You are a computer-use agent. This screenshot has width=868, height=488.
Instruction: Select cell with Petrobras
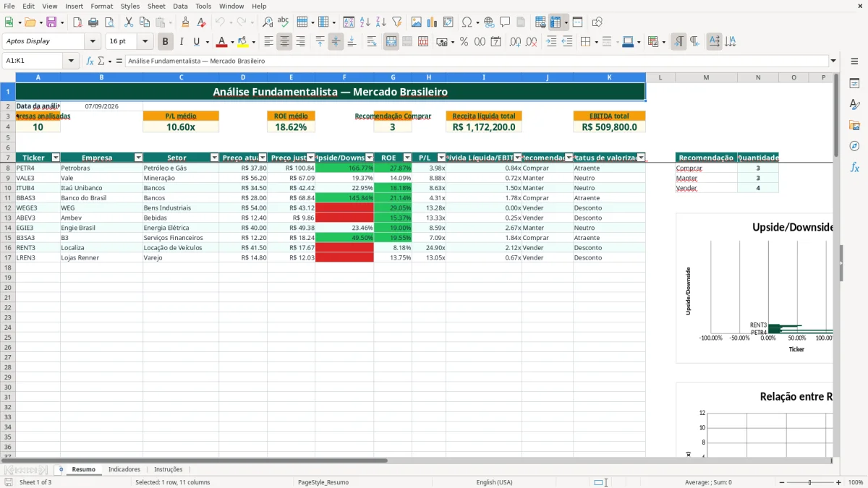coord(101,168)
